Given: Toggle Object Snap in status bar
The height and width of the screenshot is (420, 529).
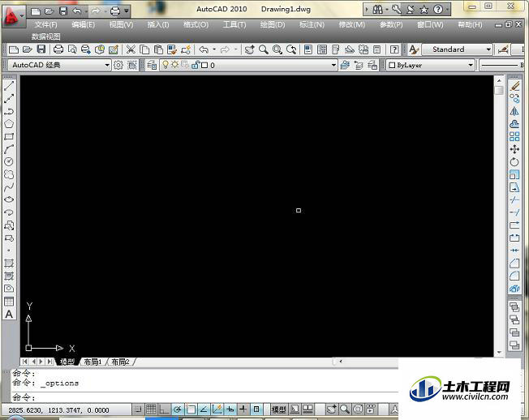Looking at the screenshot, I should coord(191,409).
